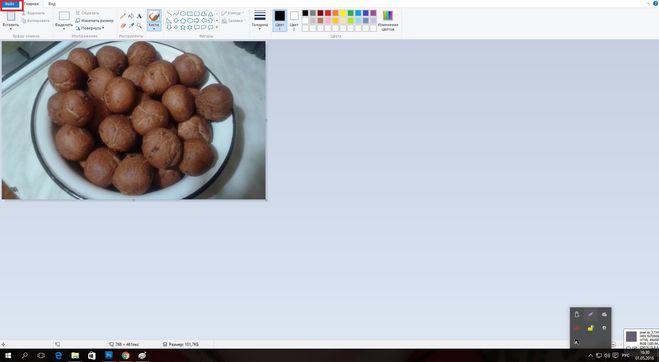Expand the Вставить paste dropdown arrow

pos(11,29)
